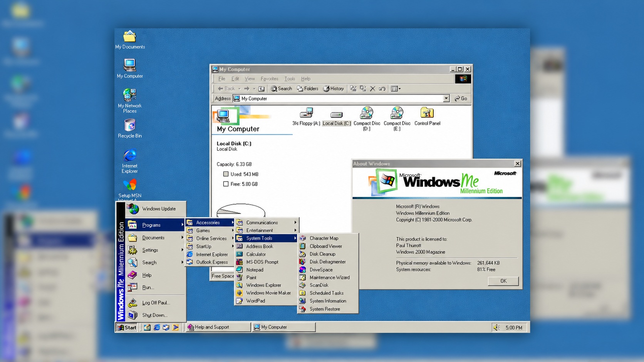Image resolution: width=644 pixels, height=362 pixels.
Task: Expand the Games submenu
Action: click(210, 231)
